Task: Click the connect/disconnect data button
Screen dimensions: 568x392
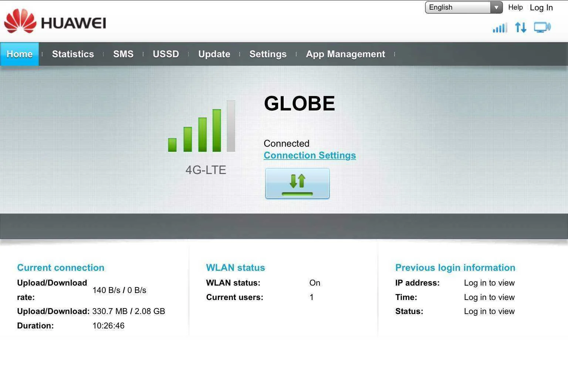Action: pyautogui.click(x=297, y=184)
